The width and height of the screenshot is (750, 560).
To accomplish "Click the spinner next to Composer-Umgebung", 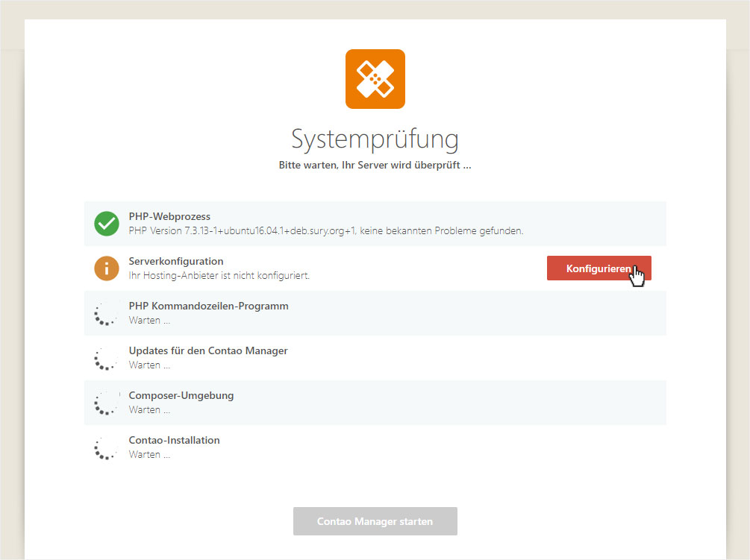I will [106, 403].
